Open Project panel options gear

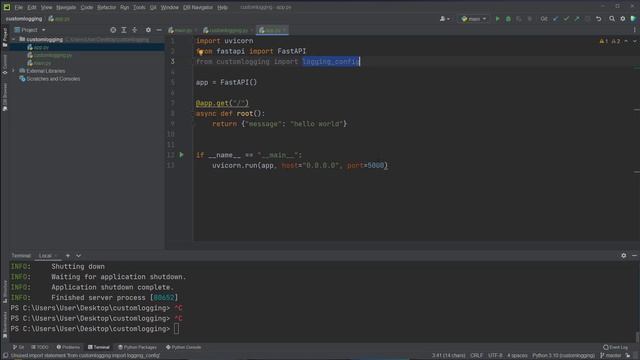pos(148,30)
